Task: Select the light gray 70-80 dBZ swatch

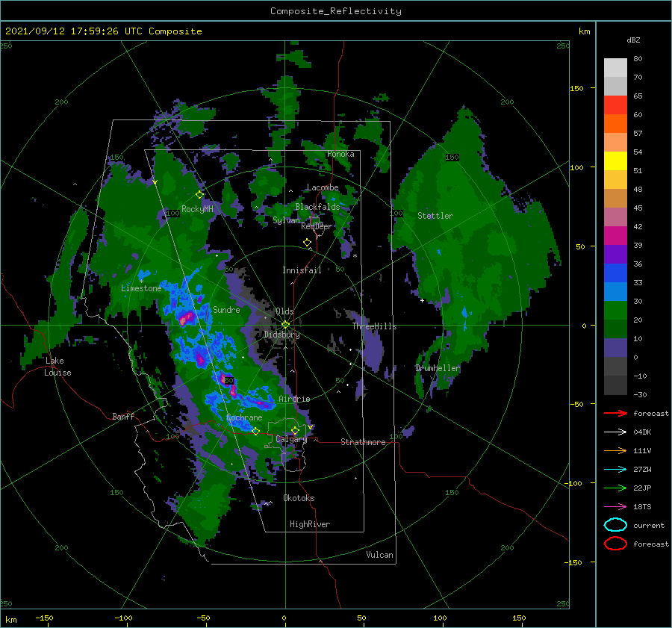Action: (615, 68)
